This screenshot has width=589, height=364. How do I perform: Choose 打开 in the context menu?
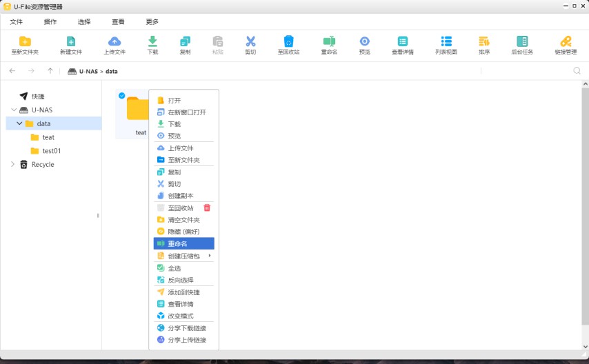pos(183,100)
